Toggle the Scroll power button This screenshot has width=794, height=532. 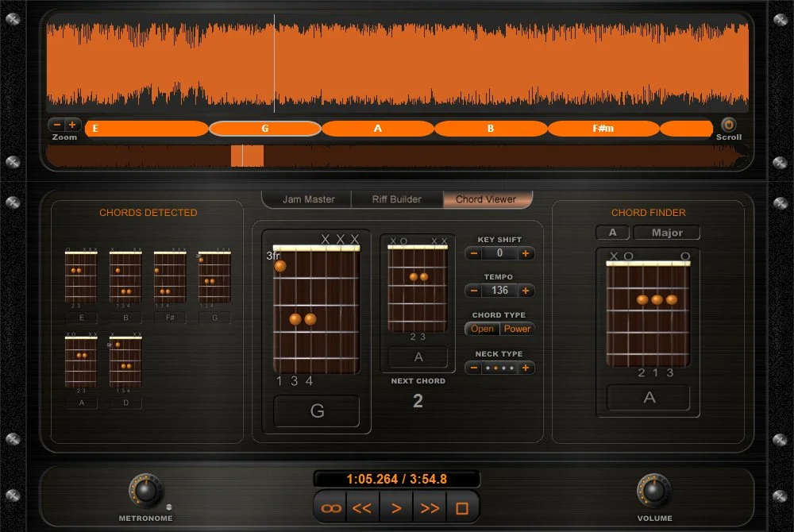tap(728, 125)
